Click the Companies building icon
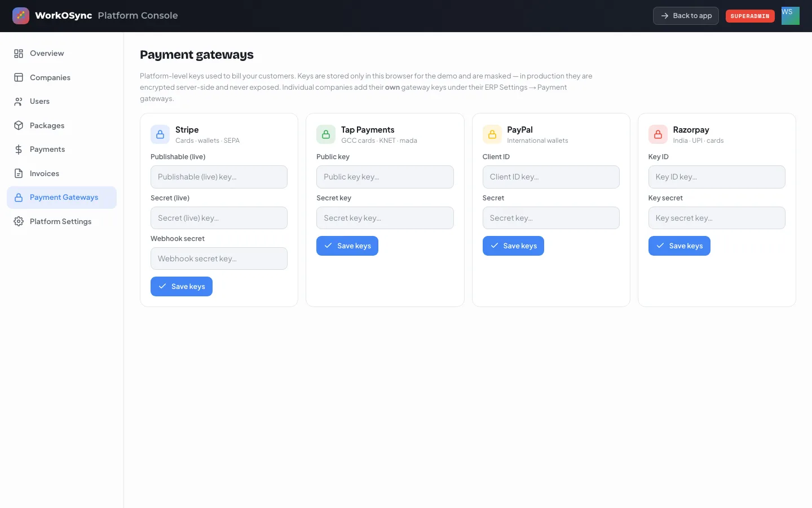This screenshot has height=508, width=812. pyautogui.click(x=19, y=77)
